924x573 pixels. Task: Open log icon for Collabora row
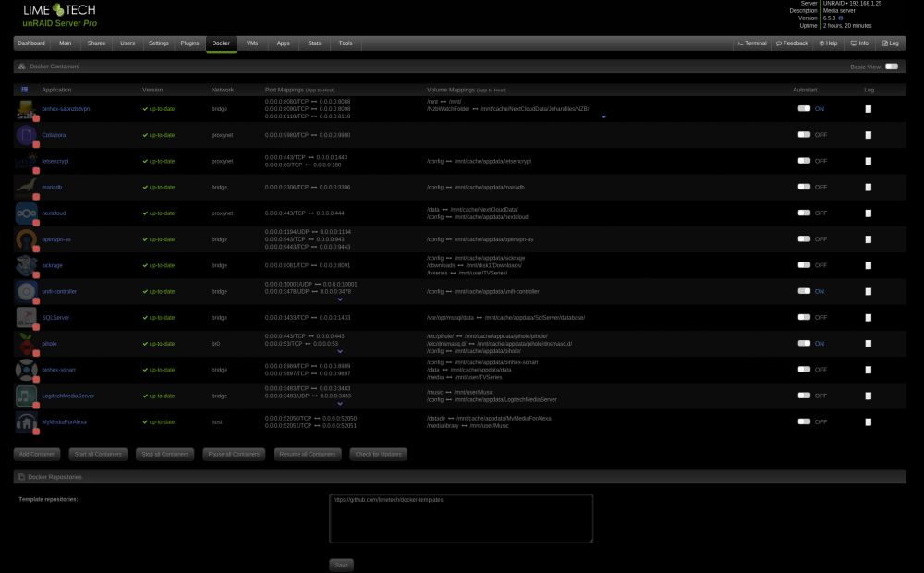[x=868, y=135]
